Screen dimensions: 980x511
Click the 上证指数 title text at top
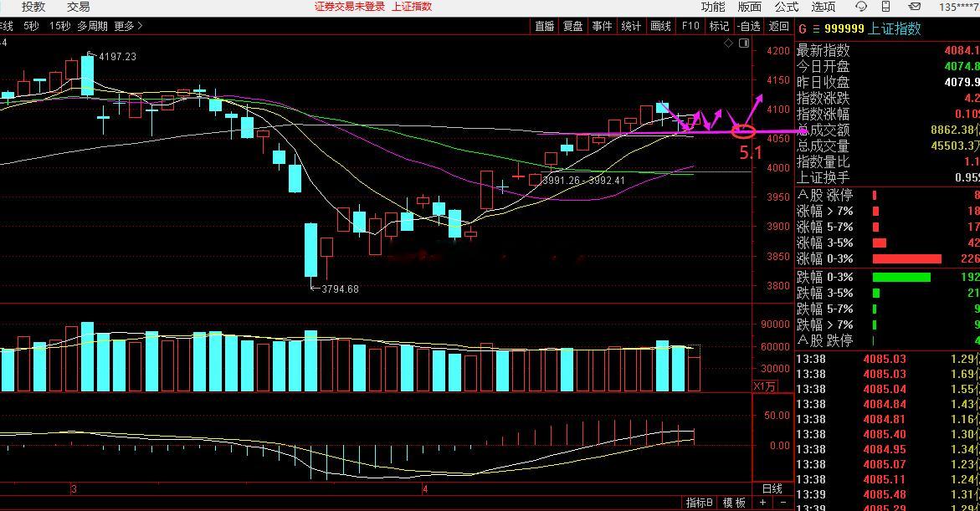pos(412,7)
